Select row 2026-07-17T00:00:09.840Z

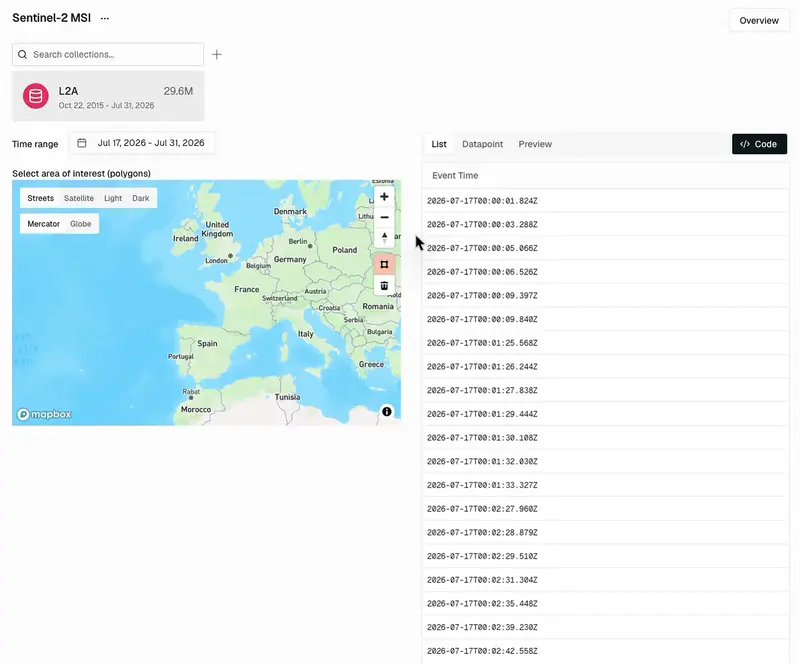tap(605, 319)
